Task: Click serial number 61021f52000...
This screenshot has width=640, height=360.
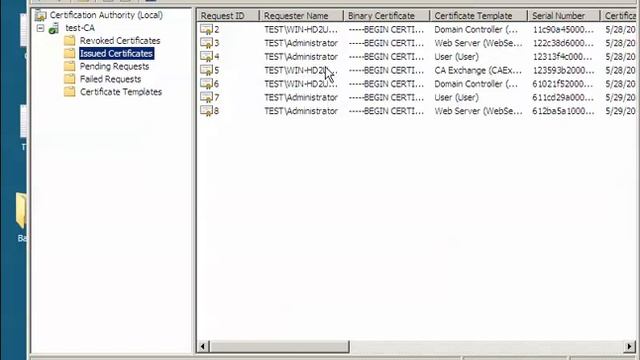Action: (563, 84)
